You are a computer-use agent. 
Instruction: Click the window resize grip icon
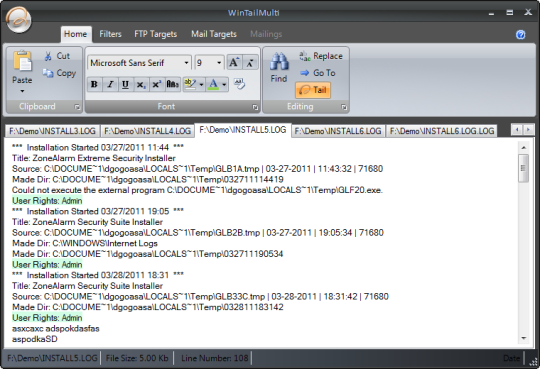click(533, 362)
